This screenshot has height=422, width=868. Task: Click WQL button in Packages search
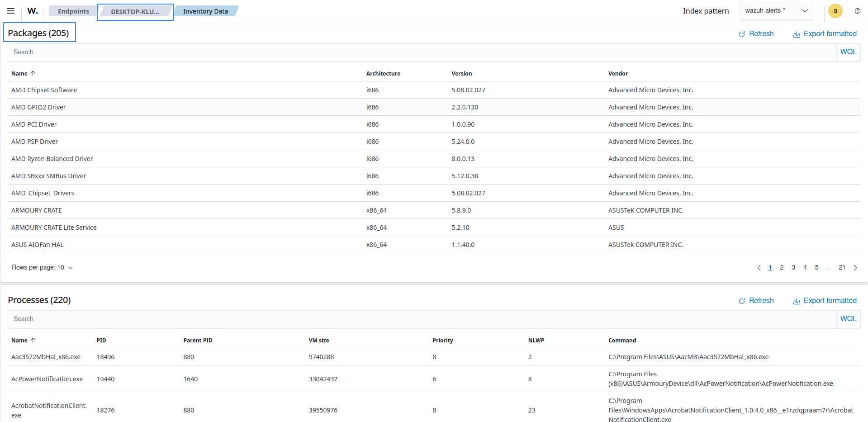tap(848, 52)
